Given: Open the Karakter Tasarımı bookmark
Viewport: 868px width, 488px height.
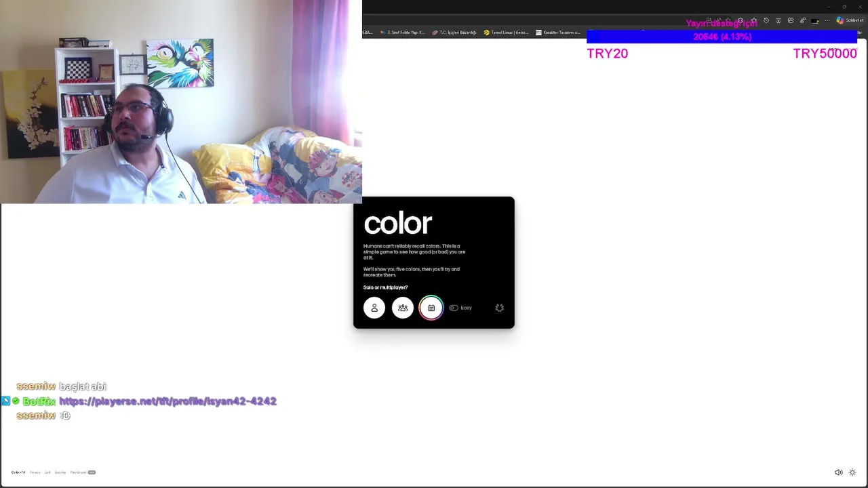Looking at the screenshot, I should pyautogui.click(x=557, y=33).
